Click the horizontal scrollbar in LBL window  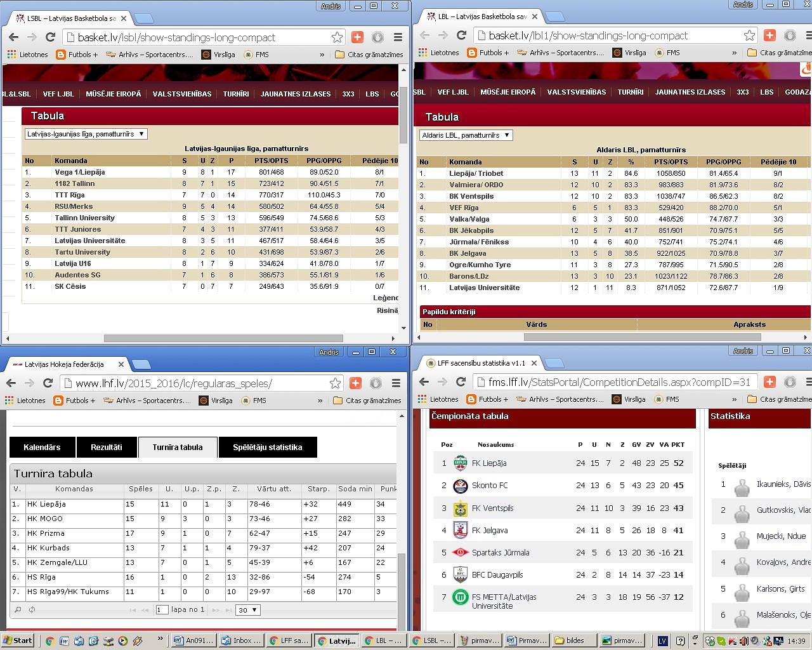click(643, 337)
